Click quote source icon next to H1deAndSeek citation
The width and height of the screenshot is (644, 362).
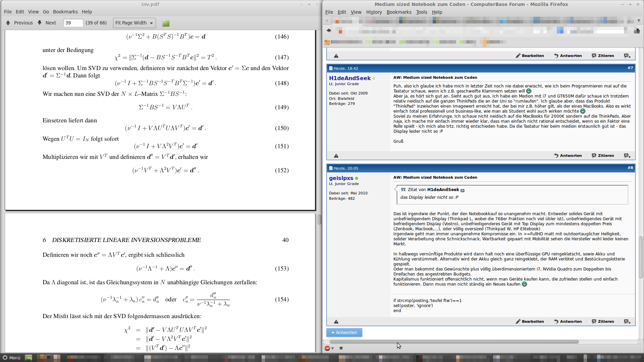point(463,190)
